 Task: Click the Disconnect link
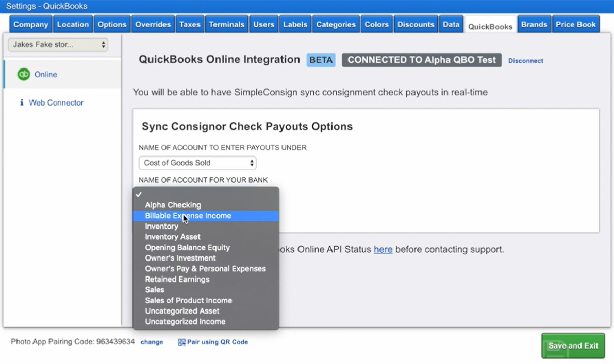tap(525, 61)
